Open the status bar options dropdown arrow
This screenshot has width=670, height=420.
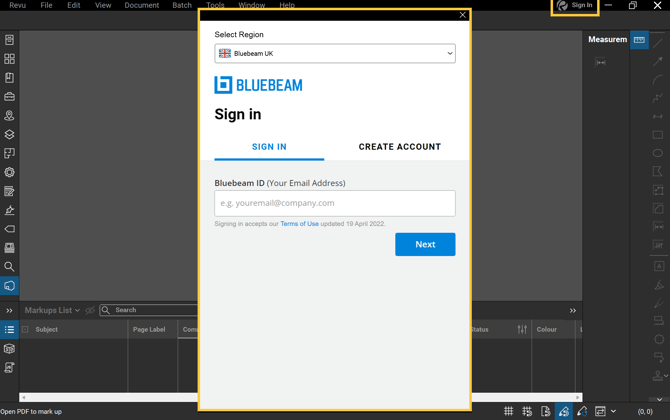click(613, 411)
